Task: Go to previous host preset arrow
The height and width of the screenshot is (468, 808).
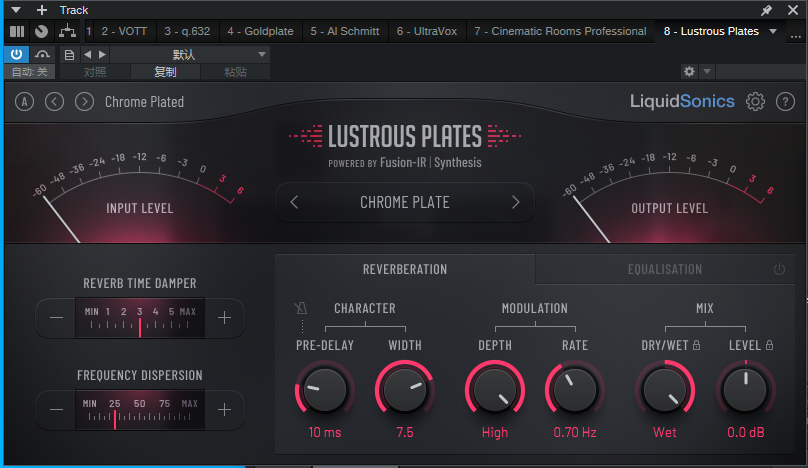Action: coord(88,54)
